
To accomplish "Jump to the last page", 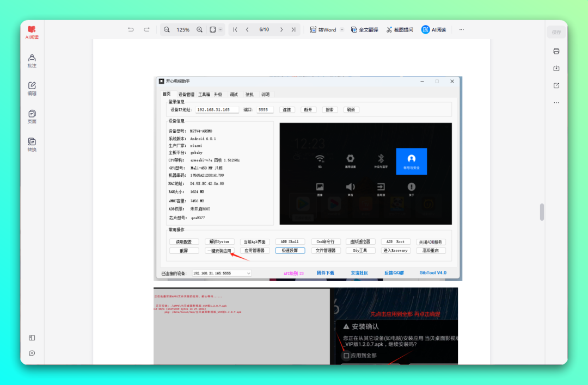I will point(293,29).
